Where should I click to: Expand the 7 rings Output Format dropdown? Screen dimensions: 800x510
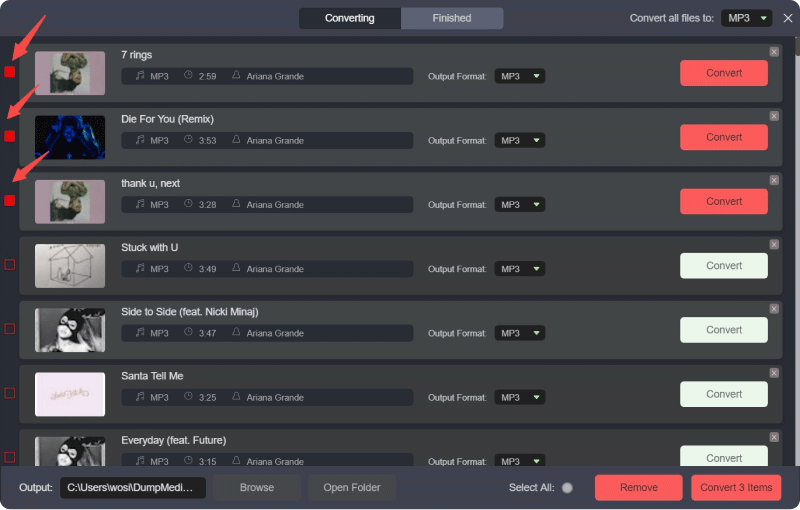tap(520, 76)
